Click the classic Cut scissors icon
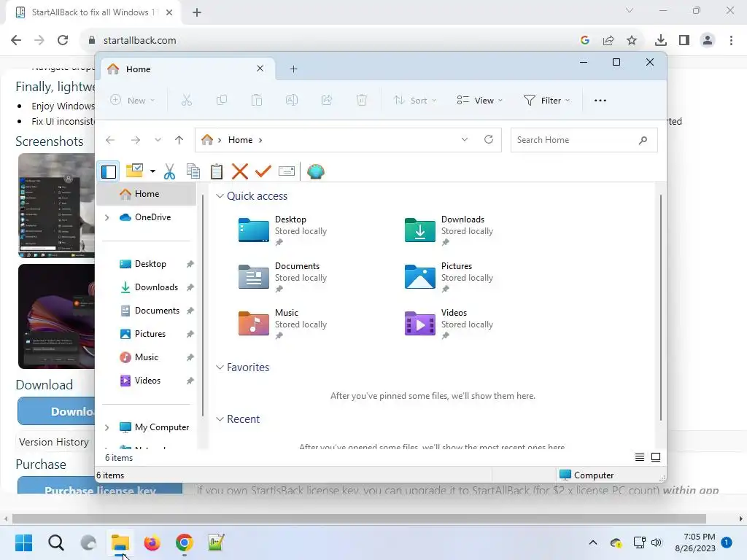 pos(169,171)
